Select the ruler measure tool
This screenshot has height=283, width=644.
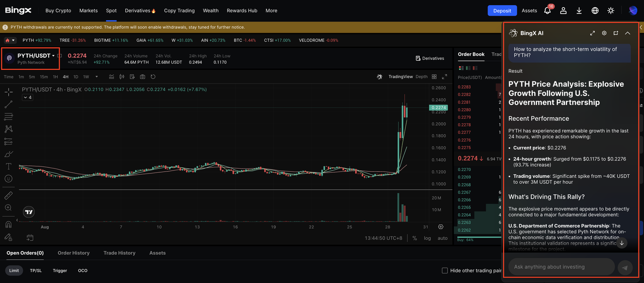pyautogui.click(x=9, y=196)
